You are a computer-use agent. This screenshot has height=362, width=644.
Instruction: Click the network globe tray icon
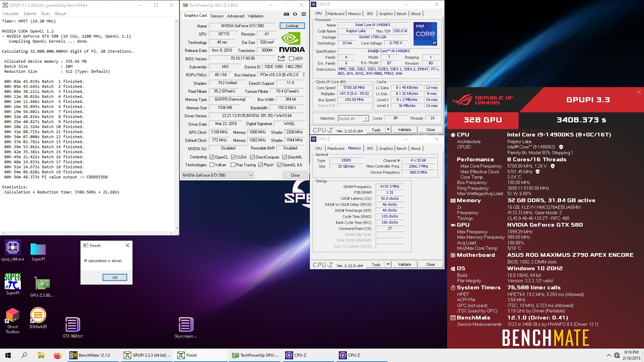pyautogui.click(x=617, y=355)
